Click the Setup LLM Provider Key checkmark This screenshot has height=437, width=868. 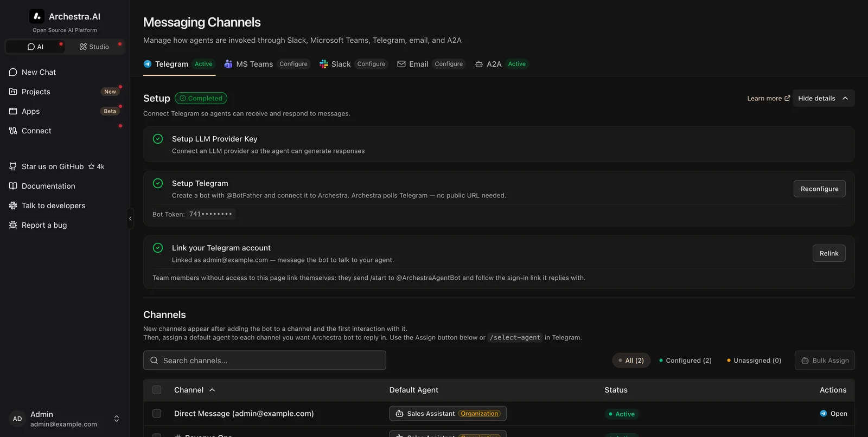click(x=158, y=139)
